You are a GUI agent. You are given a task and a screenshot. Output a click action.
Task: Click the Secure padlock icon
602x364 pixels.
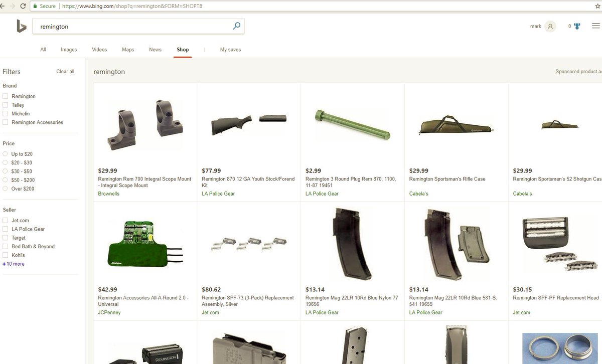(35, 6)
